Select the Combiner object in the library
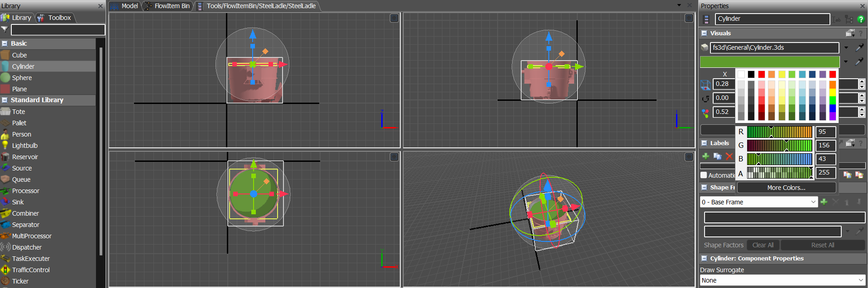This screenshot has height=288, width=868. coord(25,213)
